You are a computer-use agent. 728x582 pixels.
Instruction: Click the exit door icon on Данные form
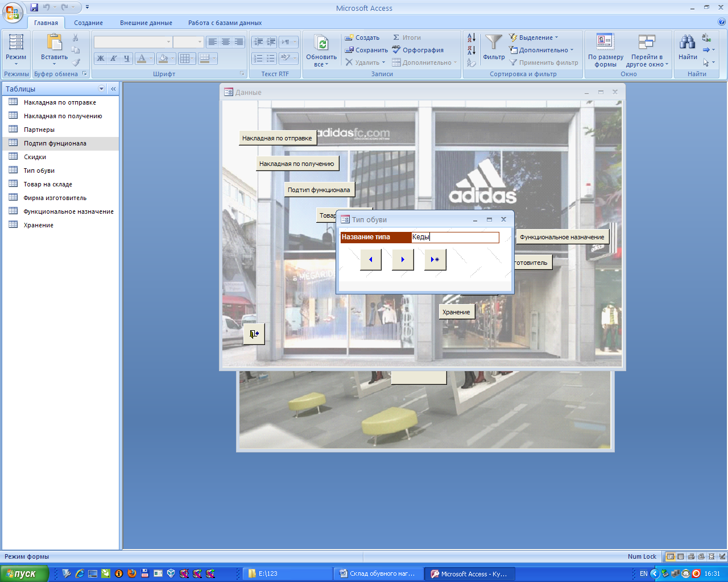[x=254, y=334]
